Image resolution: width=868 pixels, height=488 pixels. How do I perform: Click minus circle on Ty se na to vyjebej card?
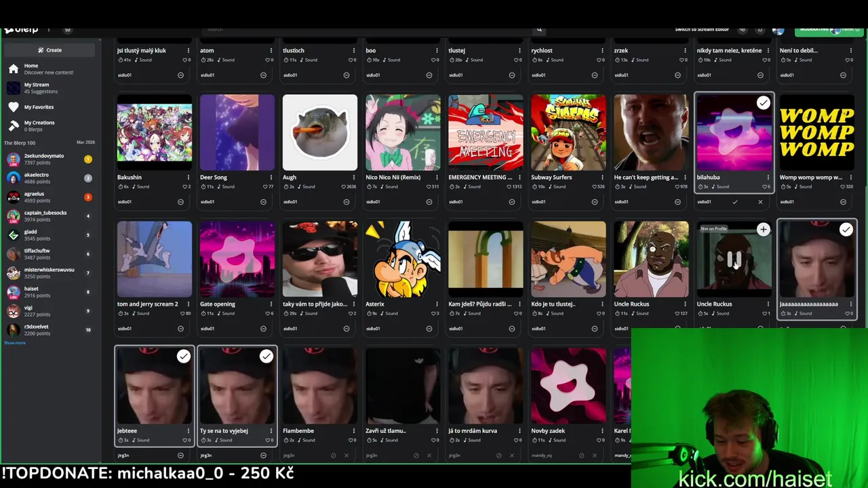pyautogui.click(x=263, y=455)
